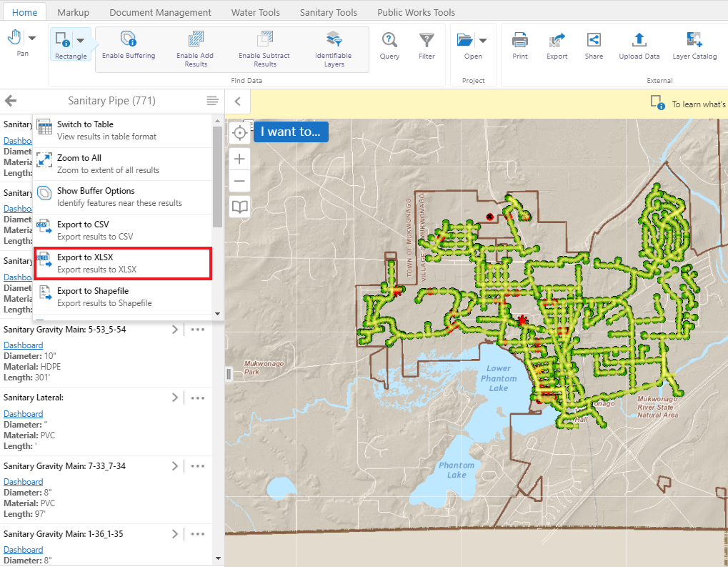Image resolution: width=728 pixels, height=567 pixels.
Task: Open Identifiable Layers
Action: point(334,49)
